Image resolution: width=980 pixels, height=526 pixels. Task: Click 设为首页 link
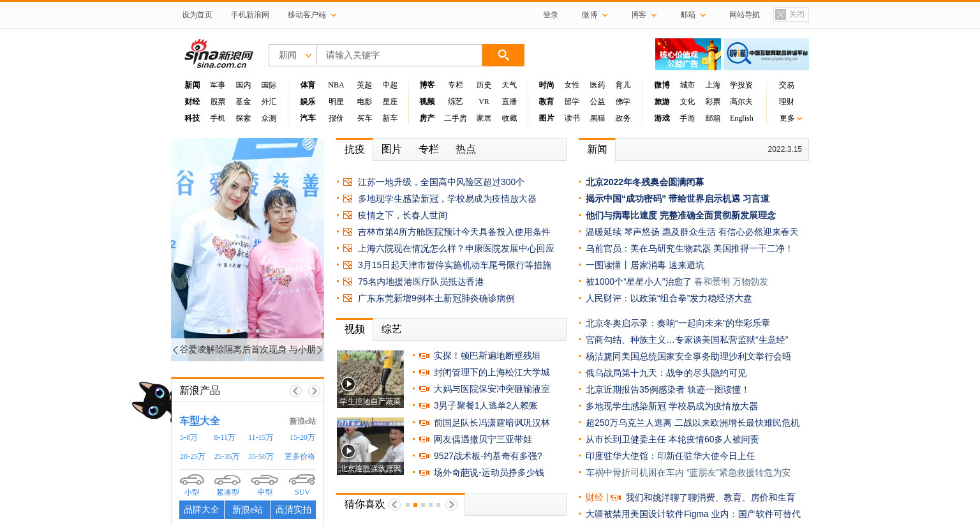[197, 15]
